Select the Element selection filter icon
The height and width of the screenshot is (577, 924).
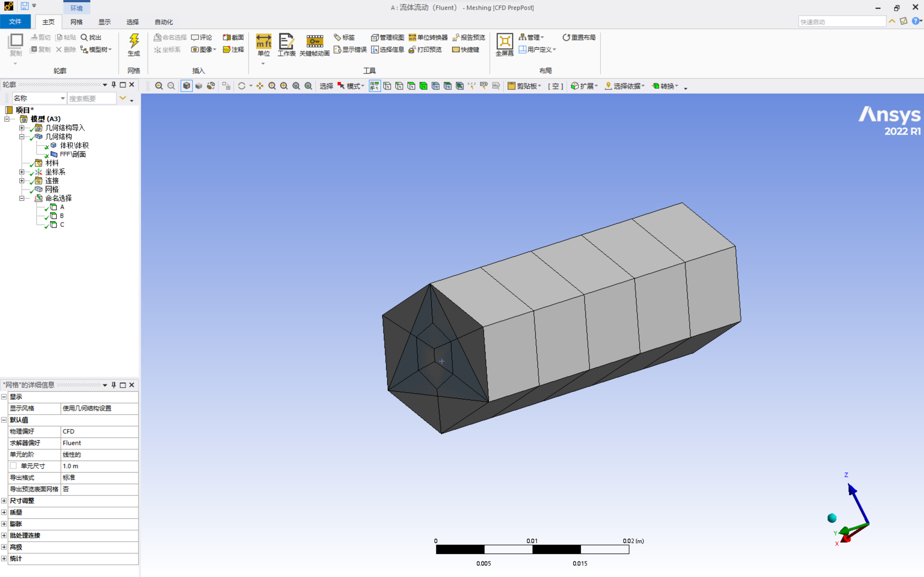pyautogui.click(x=460, y=86)
